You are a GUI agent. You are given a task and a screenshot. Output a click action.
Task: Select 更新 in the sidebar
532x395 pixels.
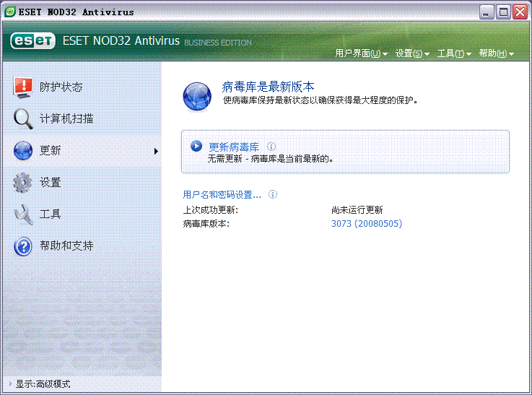[50, 150]
